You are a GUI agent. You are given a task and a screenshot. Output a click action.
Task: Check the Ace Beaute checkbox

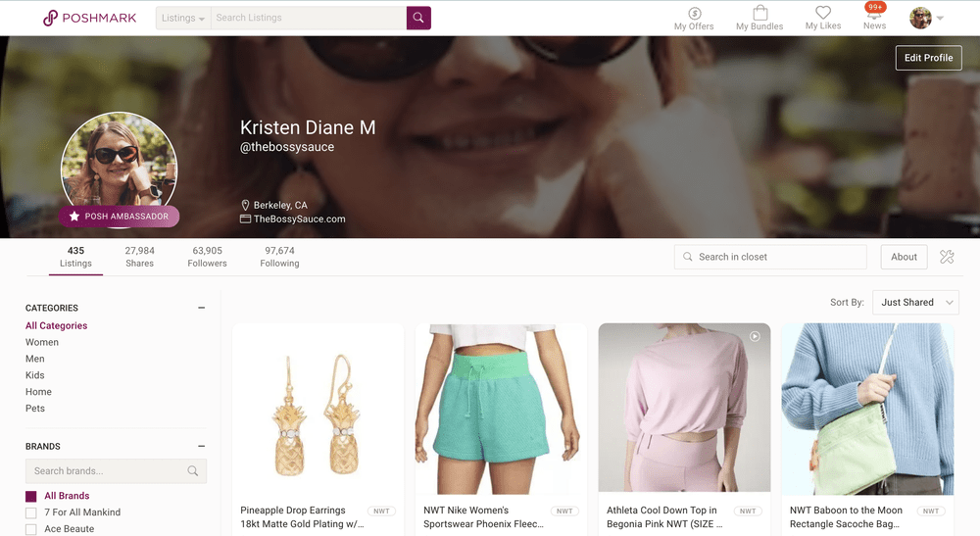30,529
